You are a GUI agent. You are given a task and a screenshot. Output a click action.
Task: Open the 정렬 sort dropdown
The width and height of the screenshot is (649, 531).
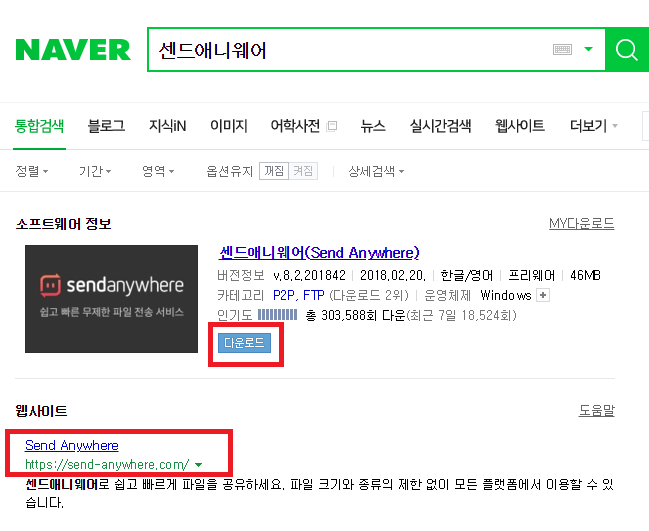point(32,171)
